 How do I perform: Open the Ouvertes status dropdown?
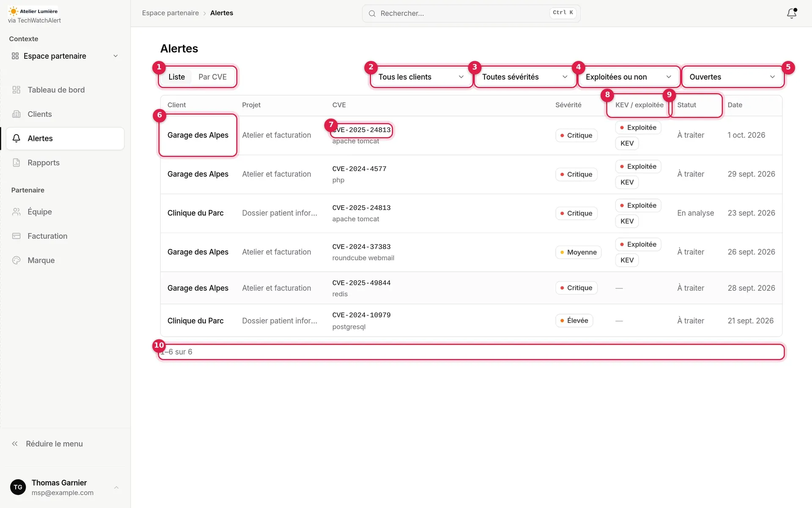click(x=732, y=77)
